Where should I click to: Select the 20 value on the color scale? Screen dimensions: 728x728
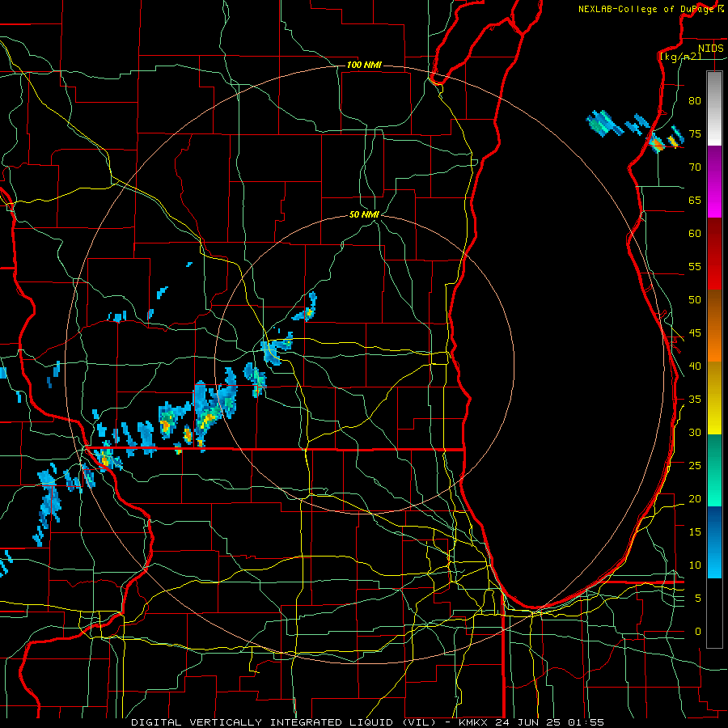[x=695, y=498]
